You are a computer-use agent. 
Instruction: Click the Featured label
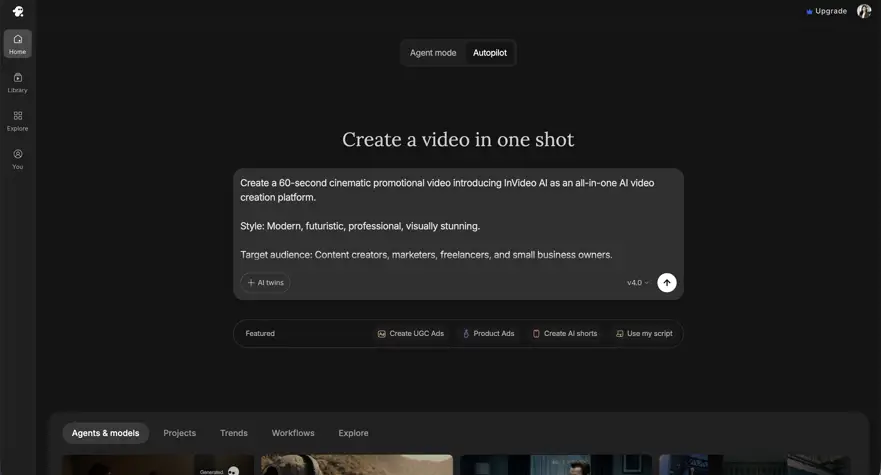click(260, 333)
